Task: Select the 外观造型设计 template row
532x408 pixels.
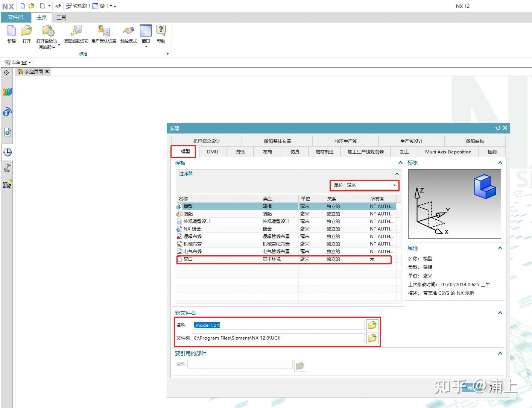Action: pyautogui.click(x=286, y=221)
